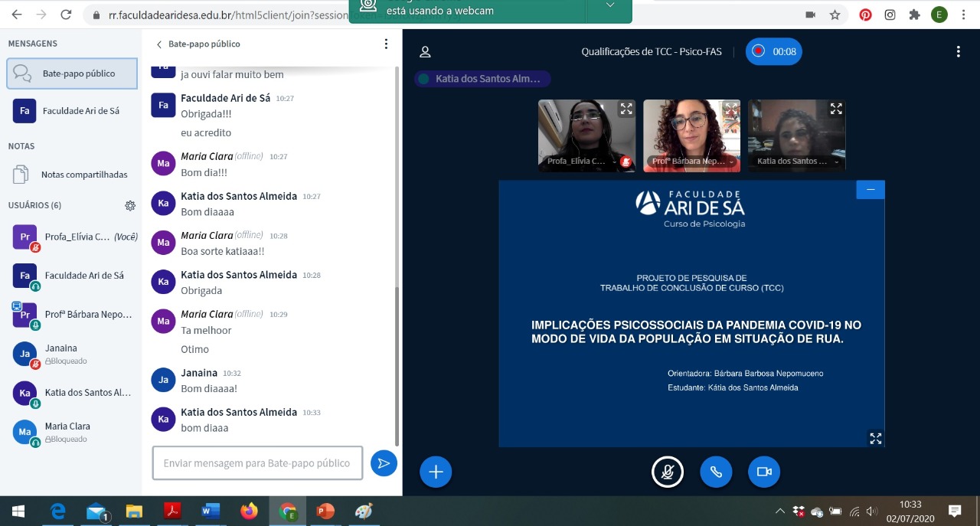Click the chat message input field

[257, 463]
